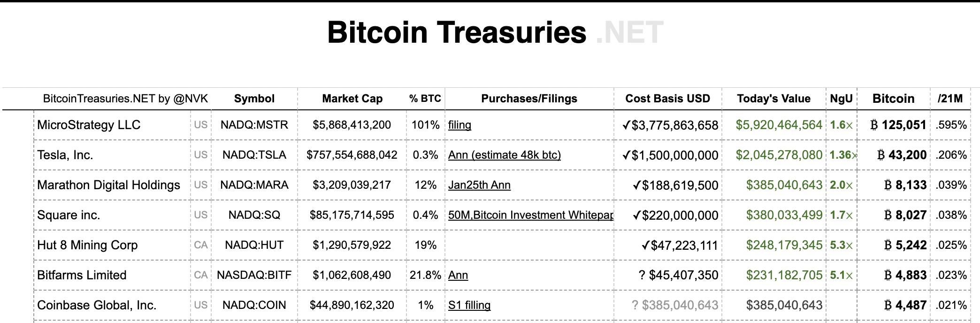This screenshot has width=980, height=323.
Task: Select the "NgU" column header
Action: [841, 99]
